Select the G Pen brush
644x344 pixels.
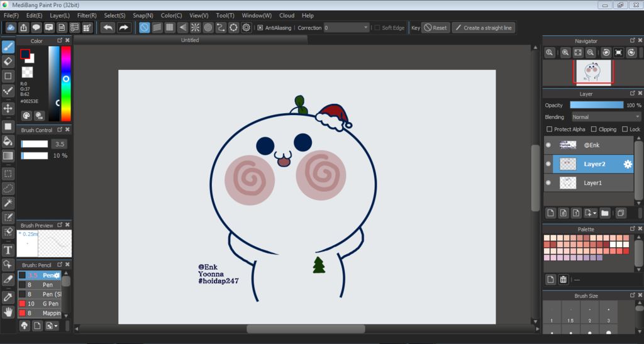40,304
